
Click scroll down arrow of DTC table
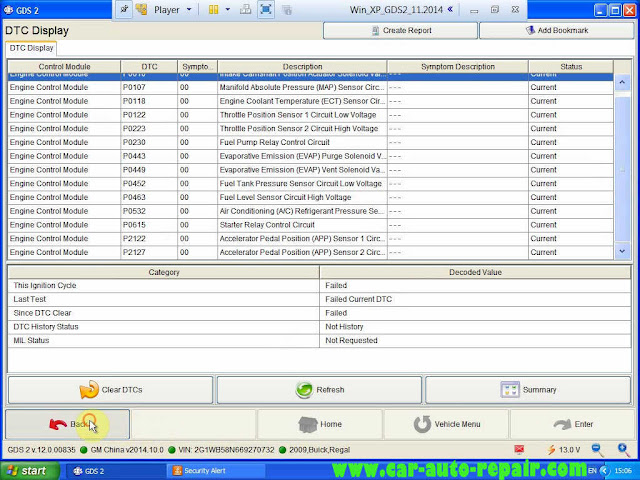coord(622,251)
